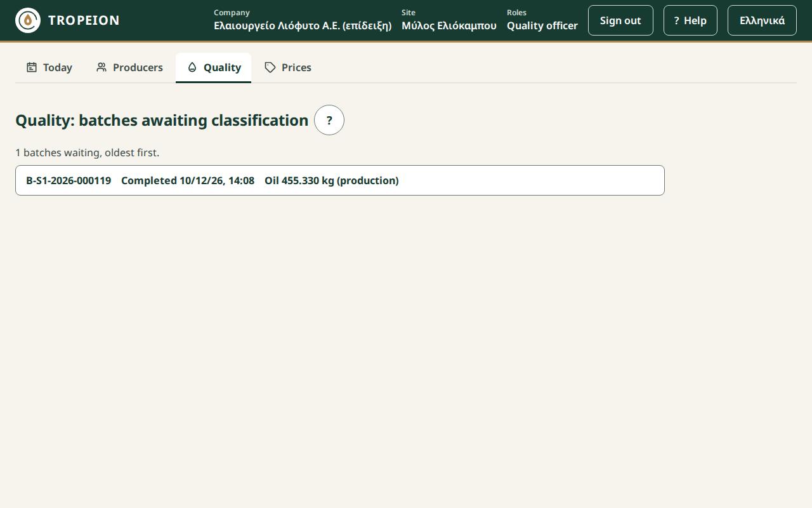The image size is (812, 508).
Task: Open the Today tab
Action: 49,67
